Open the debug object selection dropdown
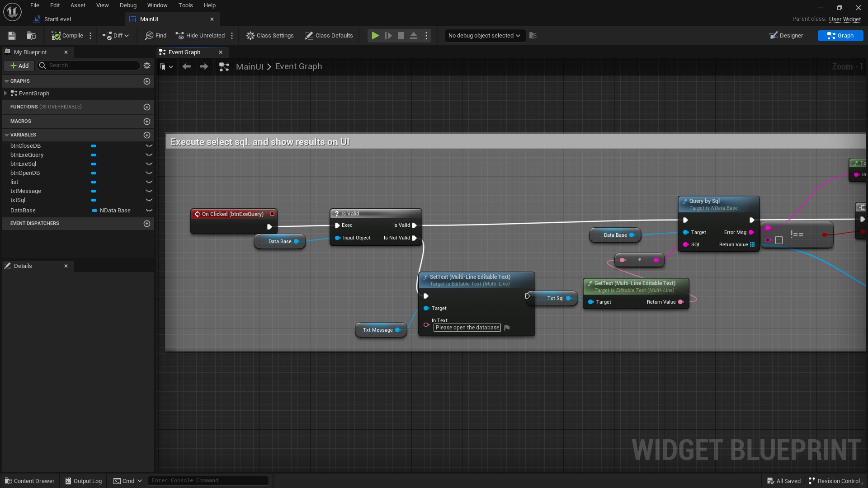 point(484,36)
